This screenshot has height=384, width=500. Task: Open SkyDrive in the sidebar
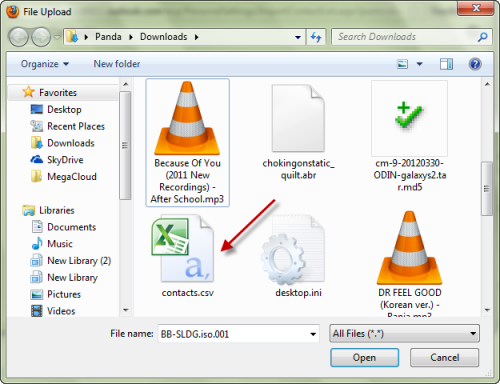pos(65,160)
